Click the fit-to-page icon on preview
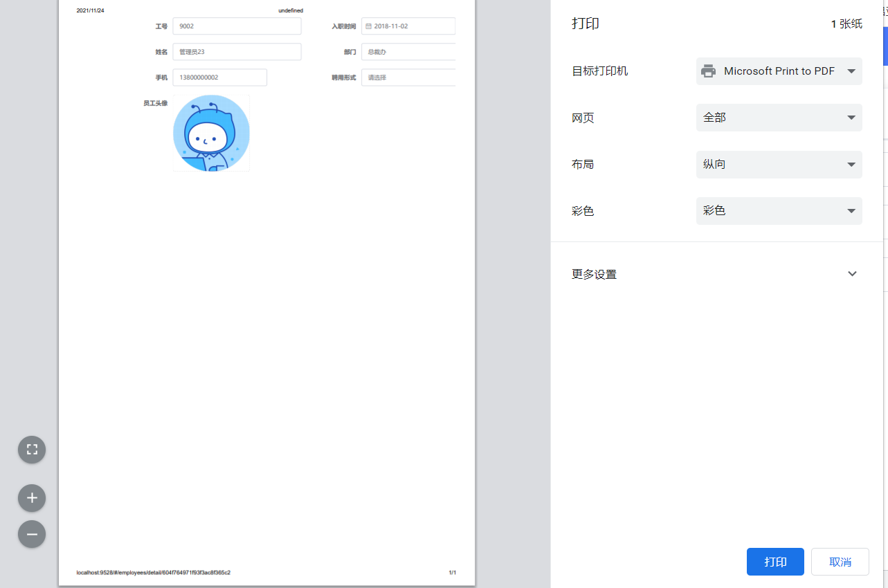 pos(31,449)
